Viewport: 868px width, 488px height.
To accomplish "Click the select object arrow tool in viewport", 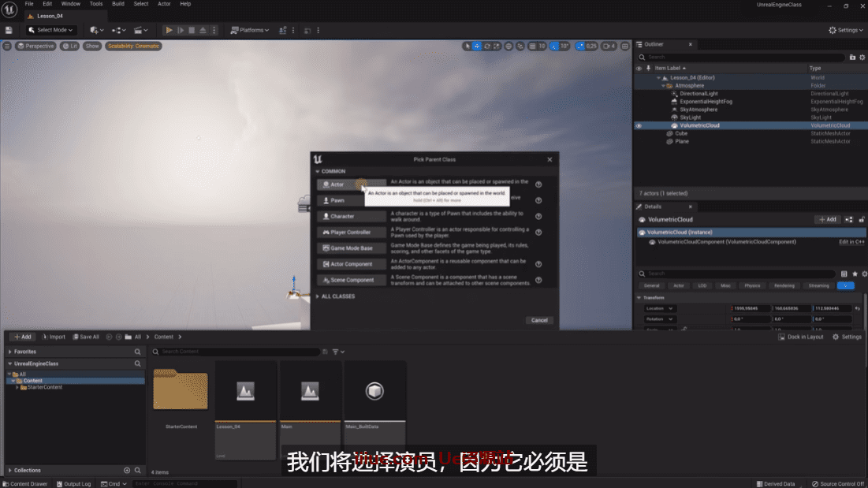I will (x=468, y=47).
